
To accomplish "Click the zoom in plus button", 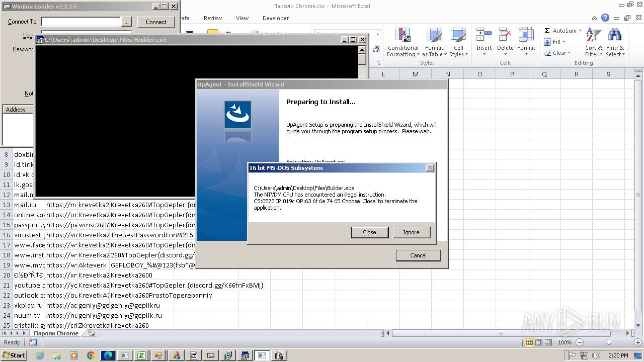I will [x=637, y=342].
